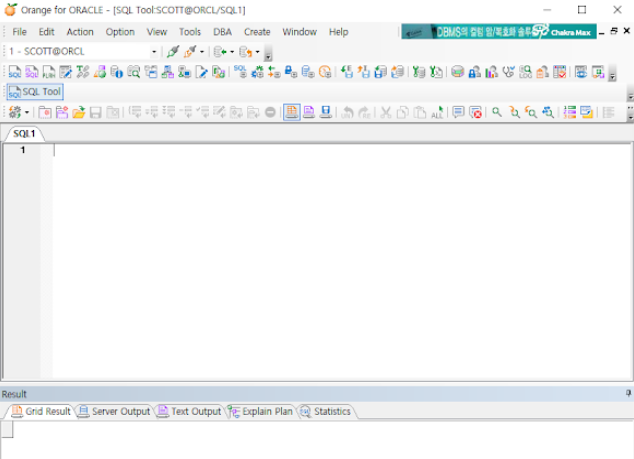The image size is (634, 459).
Task: Switch to the Grid Result tab
Action: click(40, 411)
